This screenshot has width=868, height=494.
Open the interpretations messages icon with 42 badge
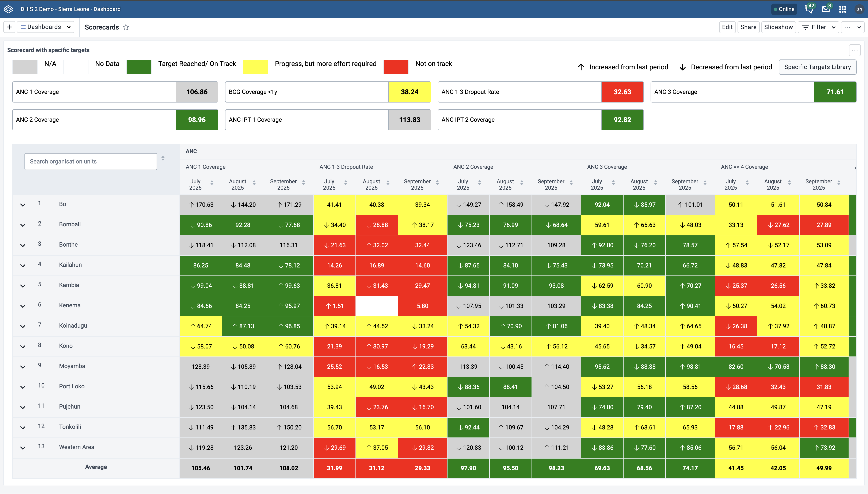809,9
